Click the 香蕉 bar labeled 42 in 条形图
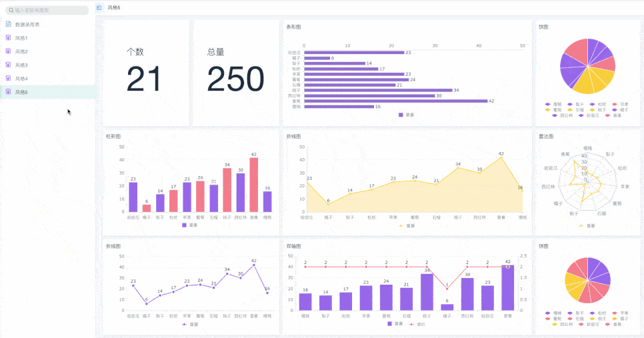This screenshot has height=338, width=644. coord(396,101)
